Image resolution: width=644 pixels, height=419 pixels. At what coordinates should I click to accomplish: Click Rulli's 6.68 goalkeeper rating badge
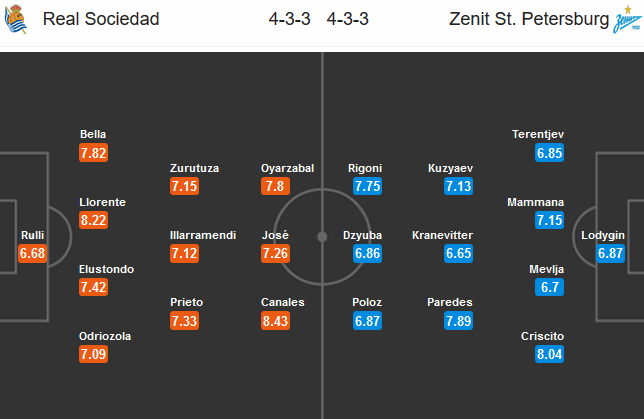32,254
